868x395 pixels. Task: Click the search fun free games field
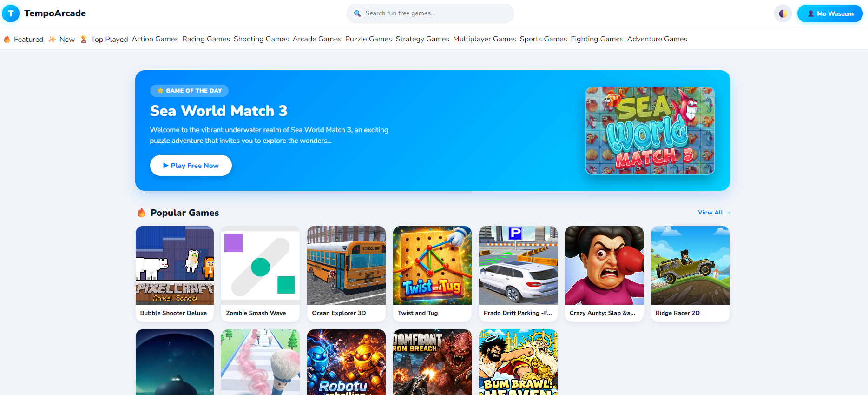coord(430,13)
